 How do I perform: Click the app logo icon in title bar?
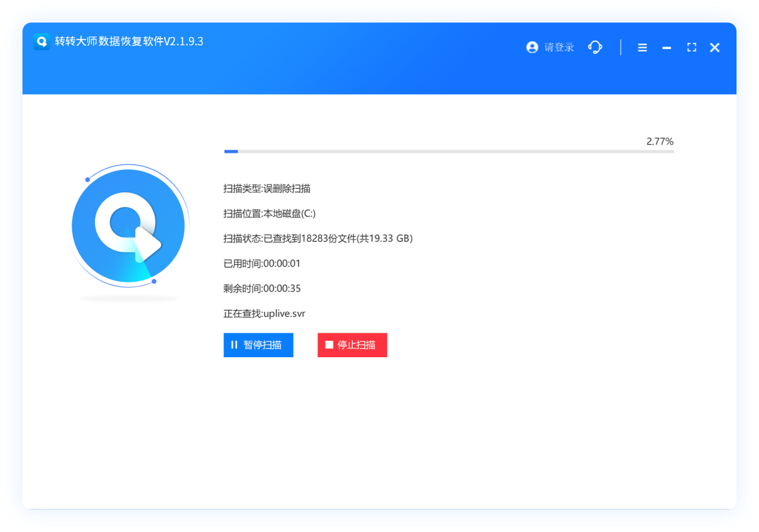[x=42, y=42]
